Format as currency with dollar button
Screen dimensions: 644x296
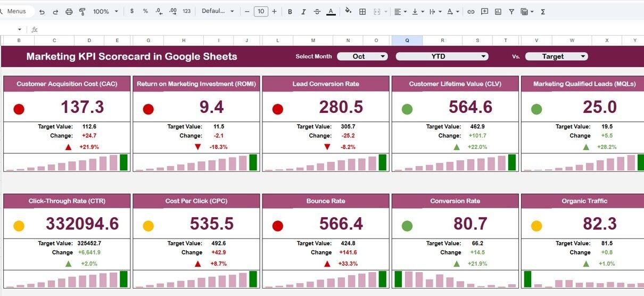click(132, 11)
